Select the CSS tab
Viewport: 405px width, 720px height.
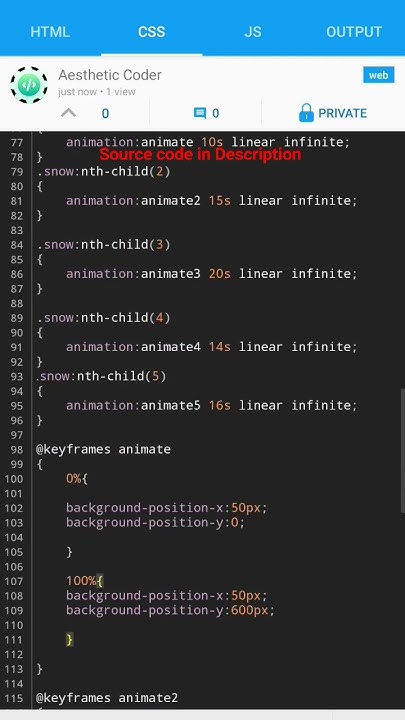pos(152,32)
